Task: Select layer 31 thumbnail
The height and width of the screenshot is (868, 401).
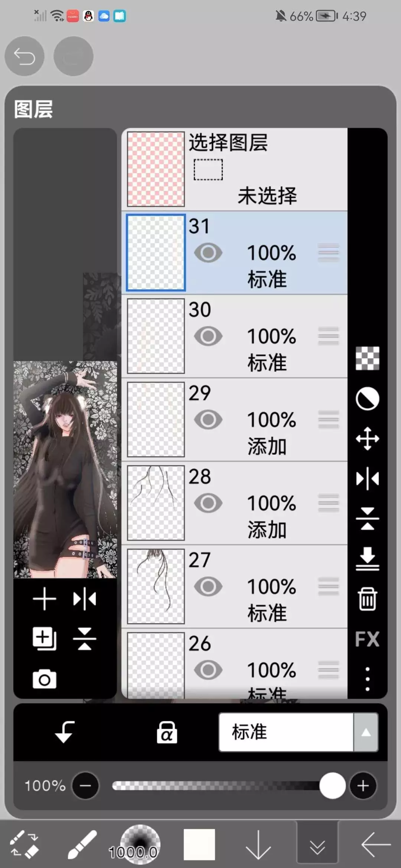Action: tap(156, 253)
